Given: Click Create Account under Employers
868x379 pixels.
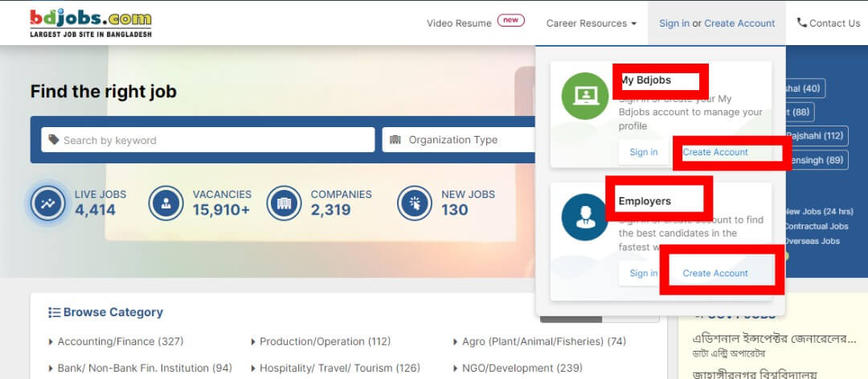Looking at the screenshot, I should click(715, 274).
